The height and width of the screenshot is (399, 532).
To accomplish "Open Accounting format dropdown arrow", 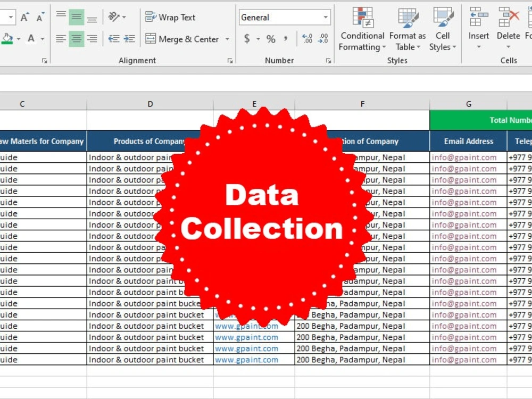I will coord(258,39).
